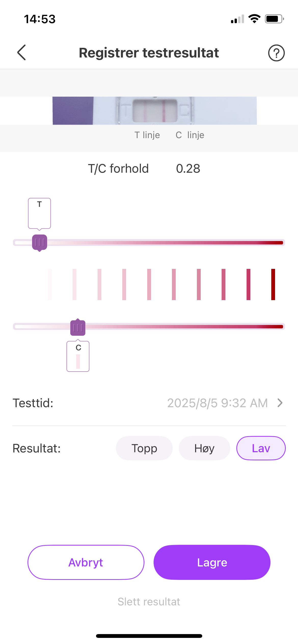Tap the Slett resultat link
The image size is (298, 644).
click(149, 602)
